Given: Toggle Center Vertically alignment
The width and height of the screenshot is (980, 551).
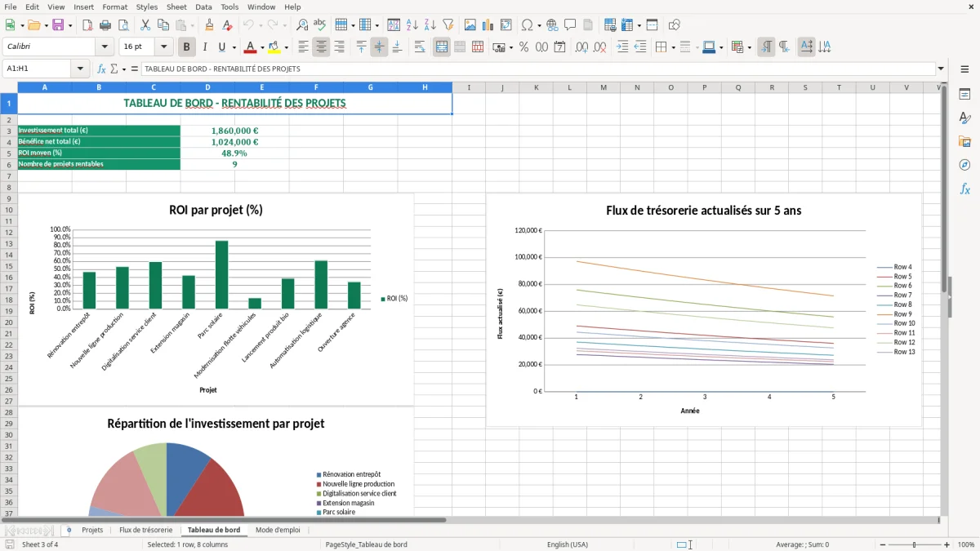Looking at the screenshot, I should [x=379, y=47].
